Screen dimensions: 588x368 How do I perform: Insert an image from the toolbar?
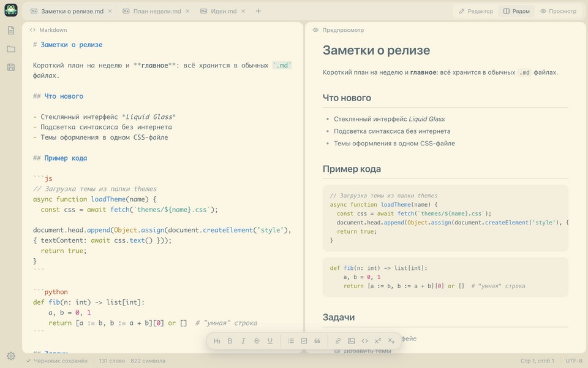(352, 341)
